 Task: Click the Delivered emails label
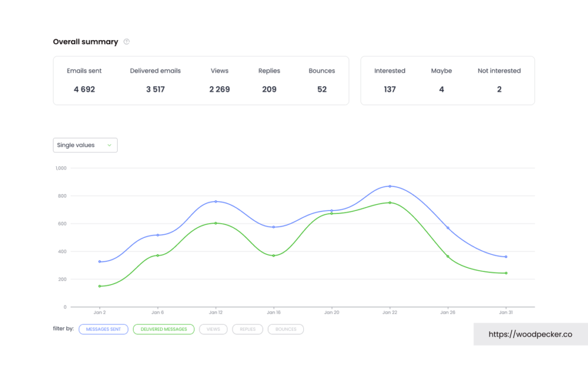click(x=155, y=71)
